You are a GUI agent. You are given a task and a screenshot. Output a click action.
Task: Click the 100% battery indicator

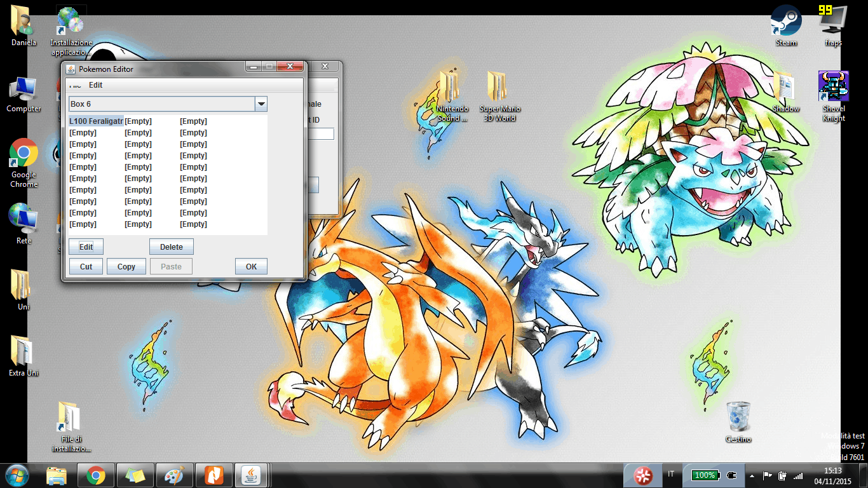[705, 475]
